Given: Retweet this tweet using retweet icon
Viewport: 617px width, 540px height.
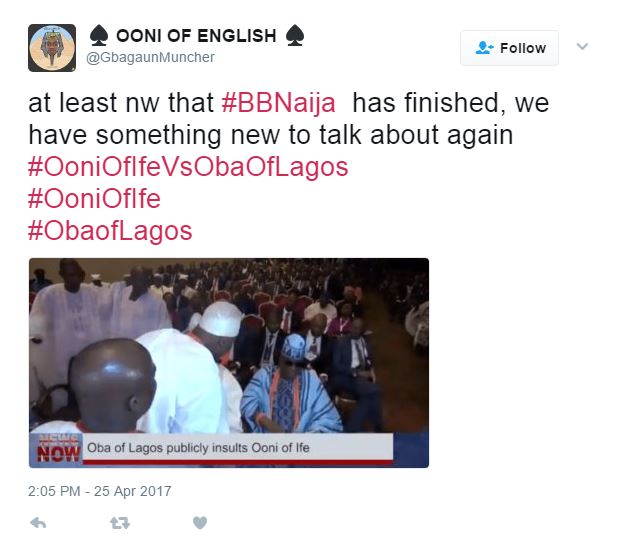Looking at the screenshot, I should point(120,523).
